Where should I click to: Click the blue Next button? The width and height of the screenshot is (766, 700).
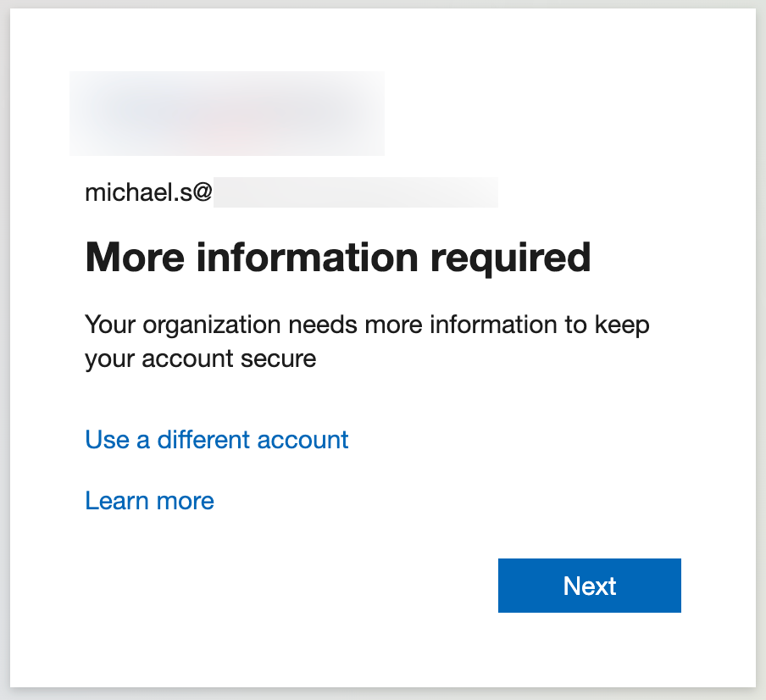pyautogui.click(x=589, y=586)
